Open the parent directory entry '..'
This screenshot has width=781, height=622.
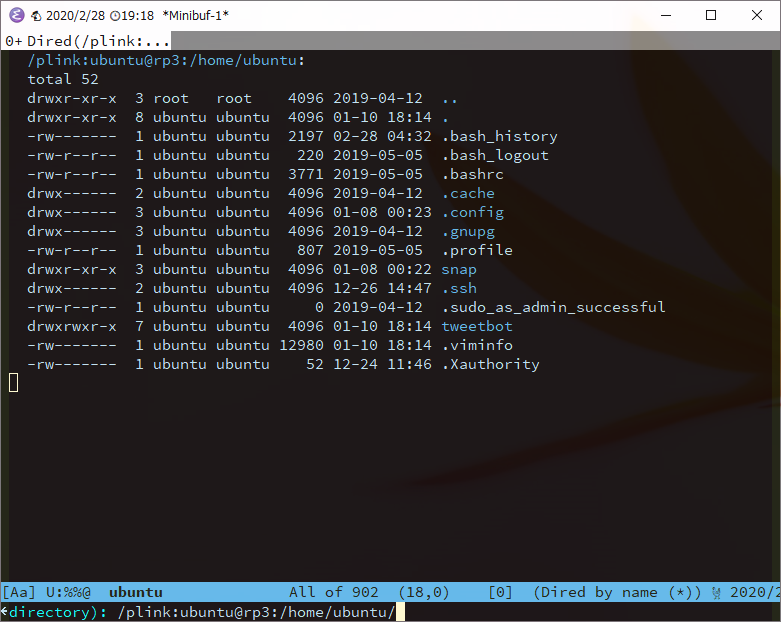click(449, 99)
